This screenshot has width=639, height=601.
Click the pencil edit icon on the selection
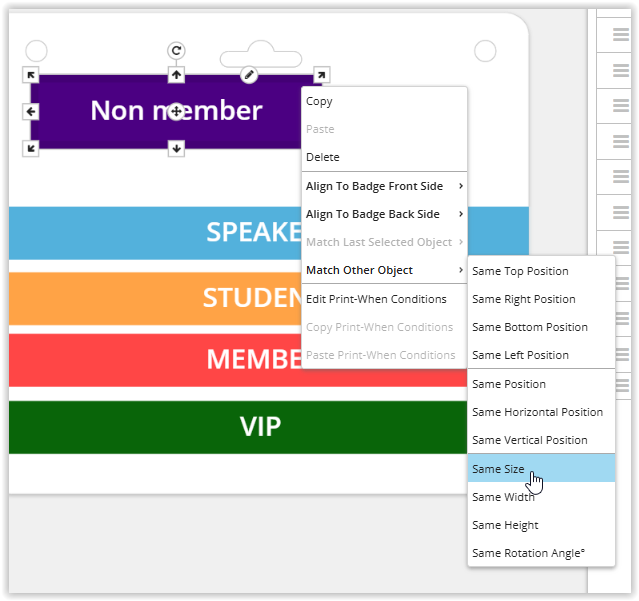(249, 75)
